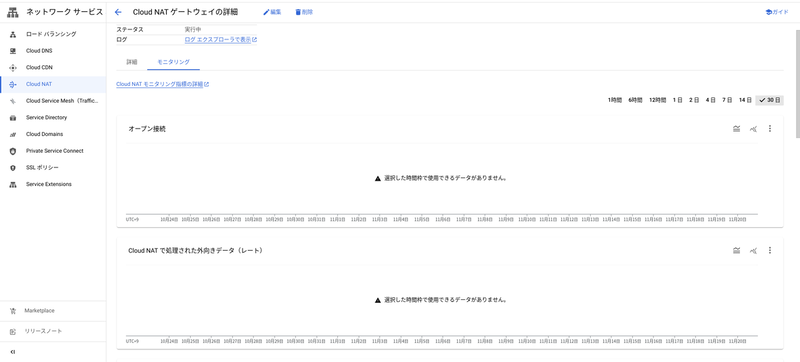800x362 pixels.
Task: Open SSL ポリシー in sidebar
Action: [53, 168]
